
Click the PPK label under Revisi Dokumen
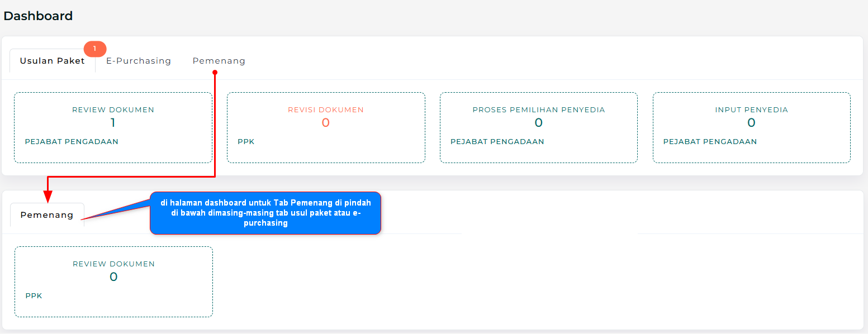coord(246,142)
